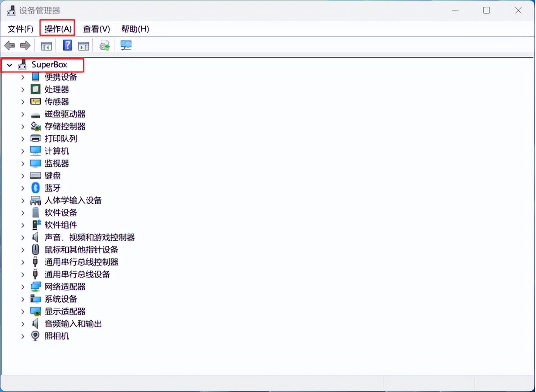This screenshot has height=392, width=536.
Task: Click the speaker icon for 声音、视频和游戏控制器
Action: pyautogui.click(x=36, y=237)
